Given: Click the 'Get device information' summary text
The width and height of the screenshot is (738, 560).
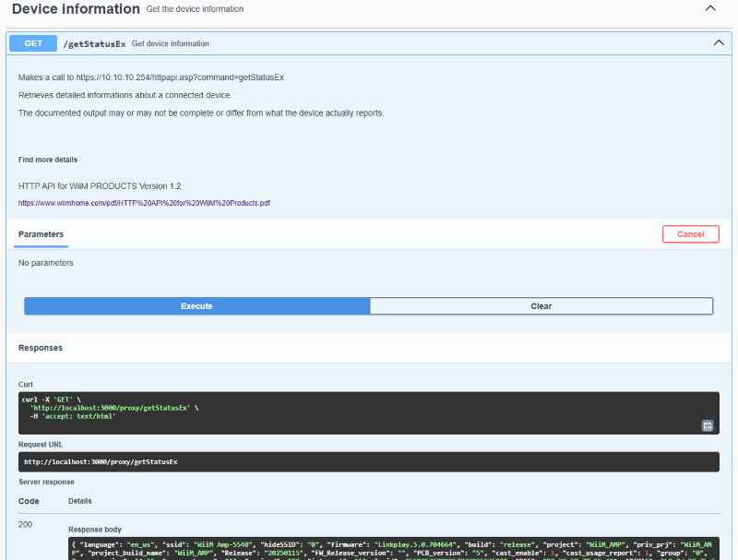Looking at the screenshot, I should [171, 43].
